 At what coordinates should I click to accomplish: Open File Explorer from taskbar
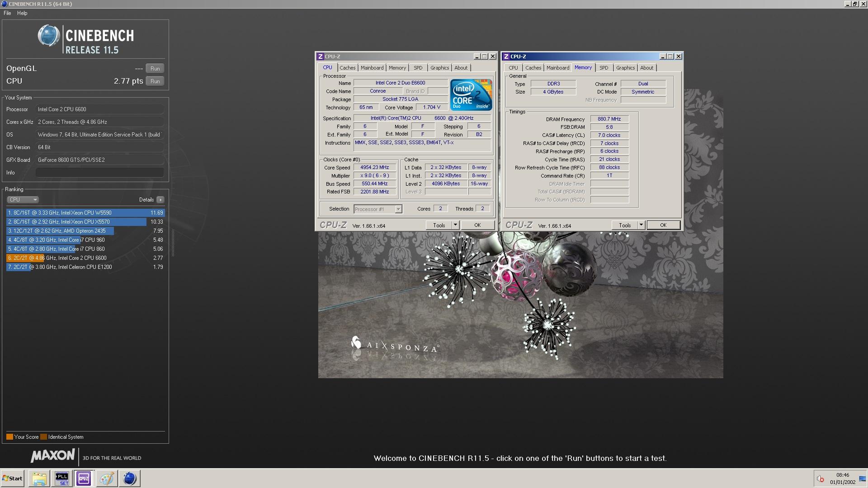pos(39,479)
